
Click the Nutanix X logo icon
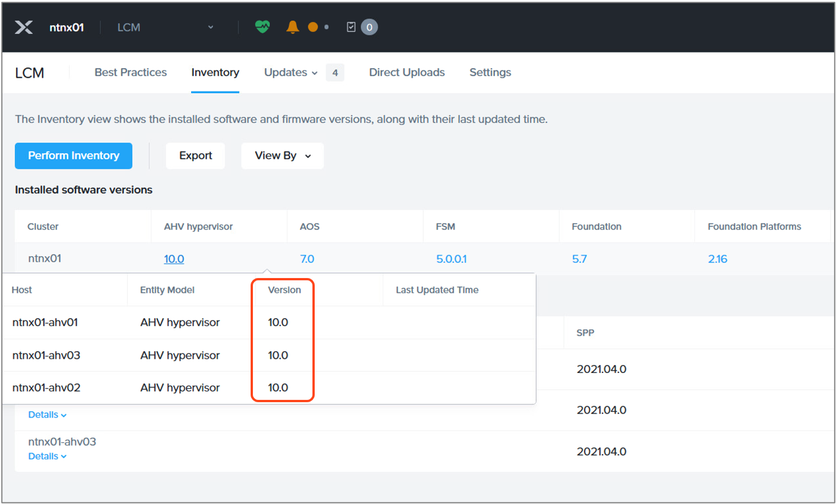pyautogui.click(x=23, y=27)
